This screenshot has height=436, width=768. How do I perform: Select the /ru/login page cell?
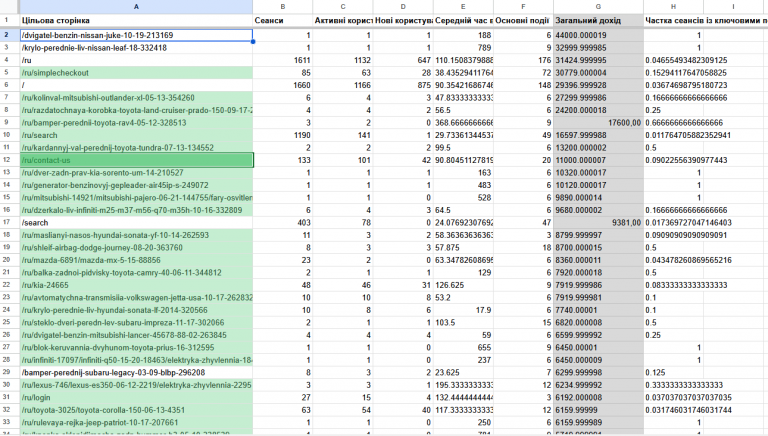tap(136, 398)
